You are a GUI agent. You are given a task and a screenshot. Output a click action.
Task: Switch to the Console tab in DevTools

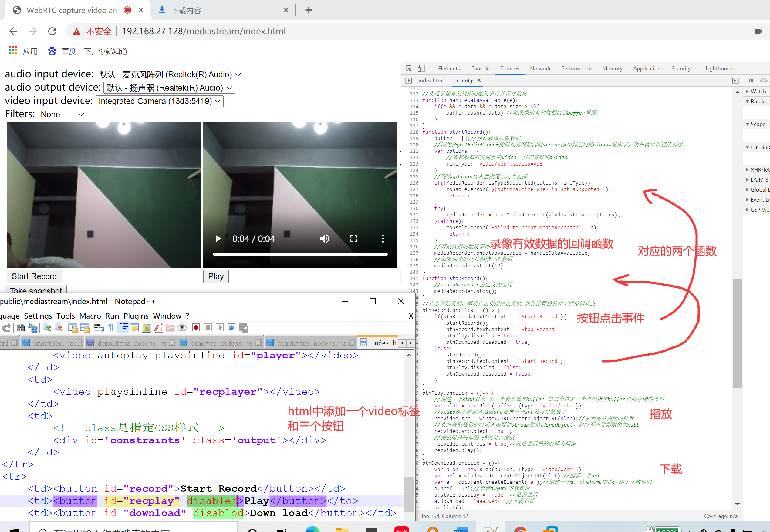coord(479,68)
